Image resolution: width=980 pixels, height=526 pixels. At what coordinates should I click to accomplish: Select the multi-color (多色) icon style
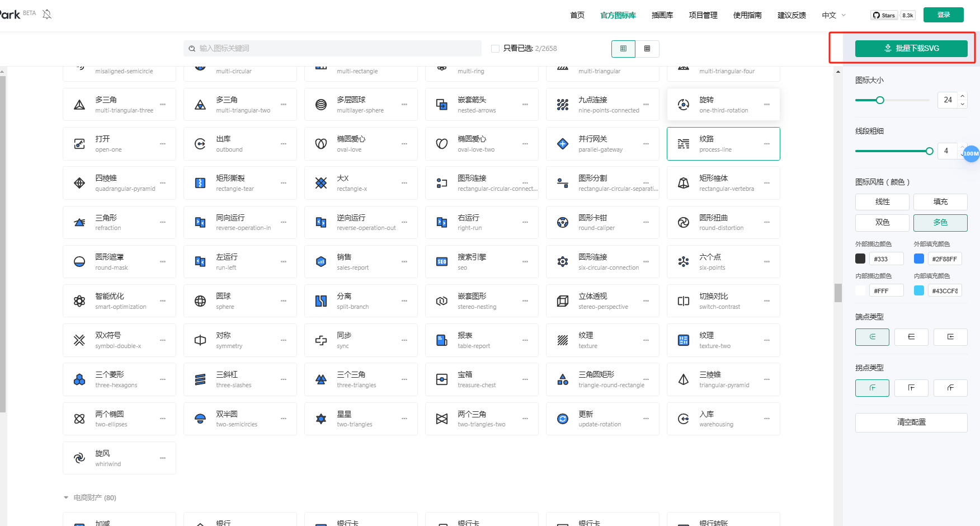click(940, 223)
